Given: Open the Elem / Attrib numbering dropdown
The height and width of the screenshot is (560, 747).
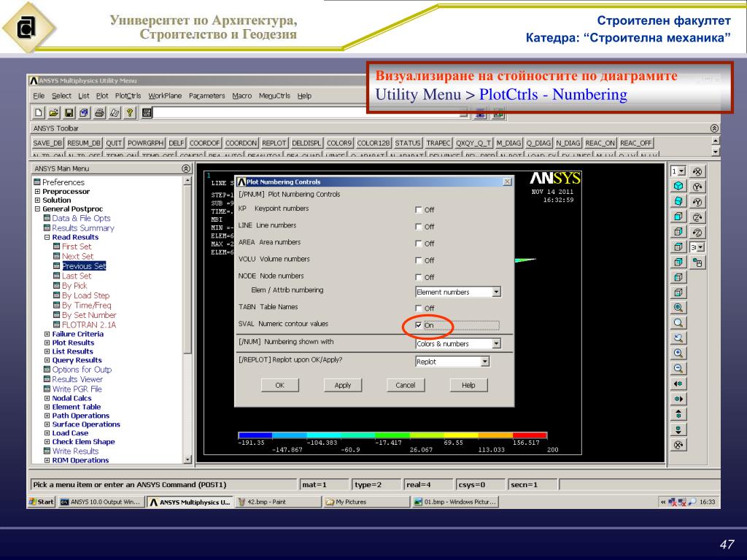Looking at the screenshot, I should [458, 292].
